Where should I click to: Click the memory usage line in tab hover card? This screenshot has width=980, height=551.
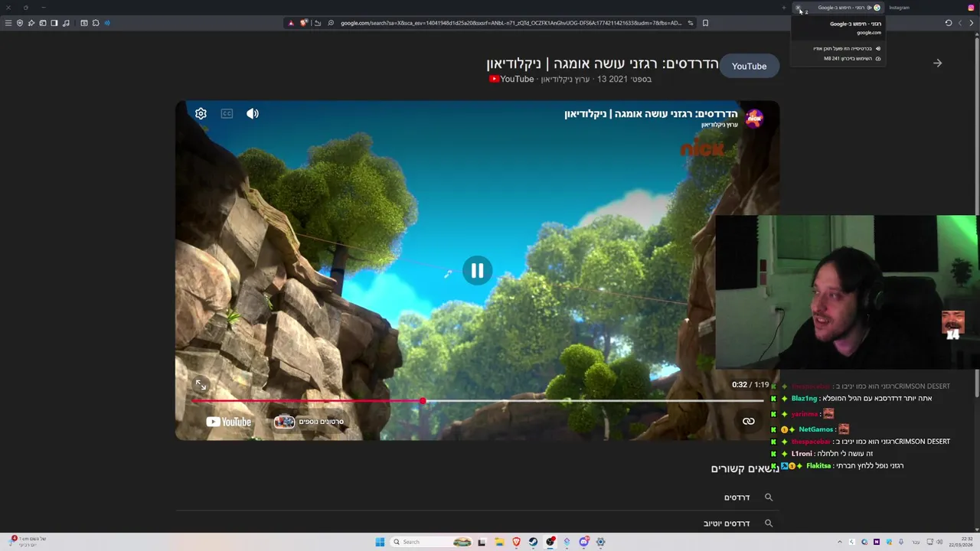[x=852, y=58]
